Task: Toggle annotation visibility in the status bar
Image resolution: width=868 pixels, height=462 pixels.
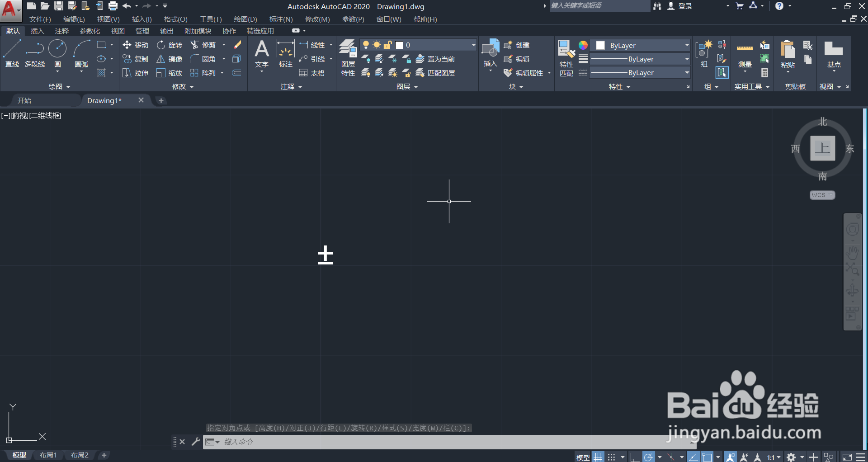Action: pyautogui.click(x=730, y=457)
